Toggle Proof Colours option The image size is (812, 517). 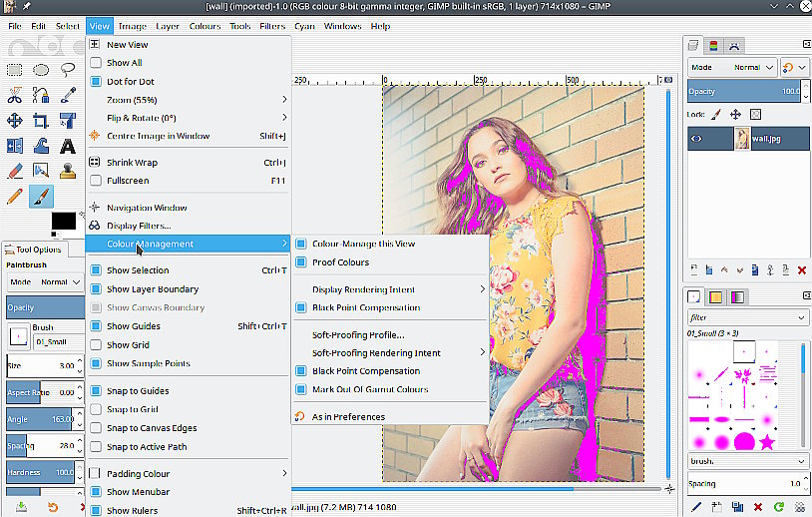click(340, 262)
